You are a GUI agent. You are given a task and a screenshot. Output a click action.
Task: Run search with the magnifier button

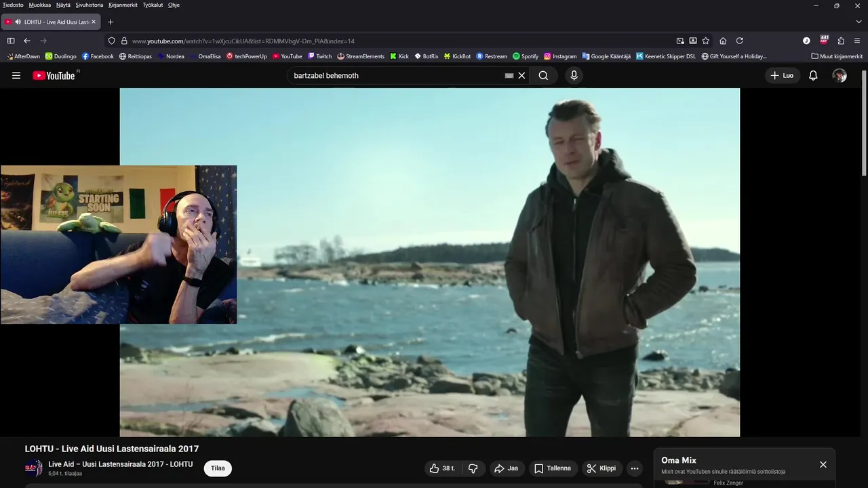[x=543, y=75]
